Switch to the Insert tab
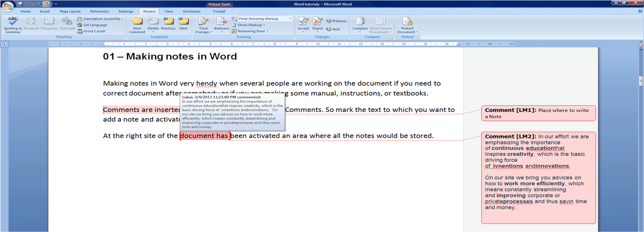Screen dimensions: 644x232 coord(45,11)
